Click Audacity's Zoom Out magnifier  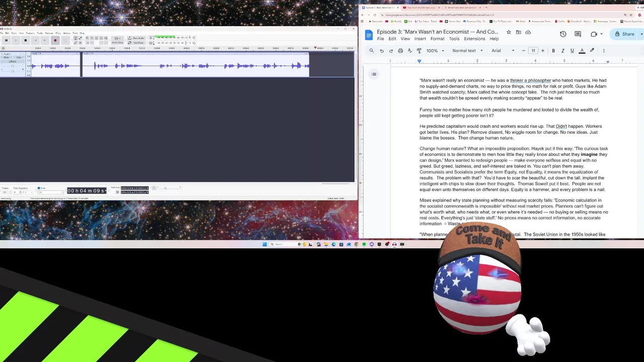[92, 38]
